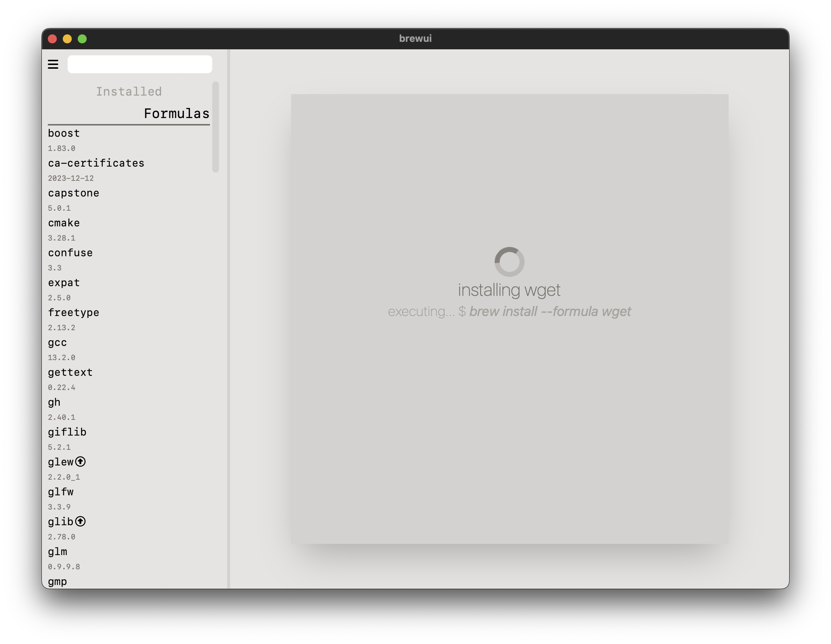
Task: Select the boost formula
Action: pyautogui.click(x=64, y=133)
